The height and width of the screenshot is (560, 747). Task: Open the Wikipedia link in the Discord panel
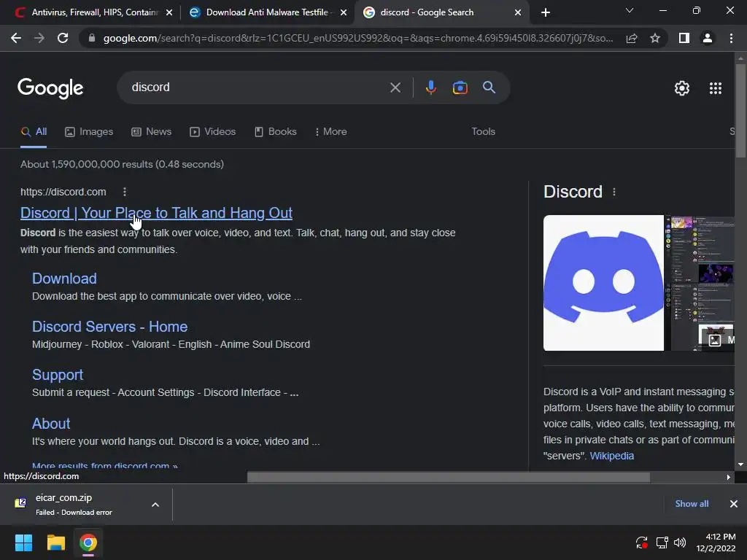click(x=612, y=456)
